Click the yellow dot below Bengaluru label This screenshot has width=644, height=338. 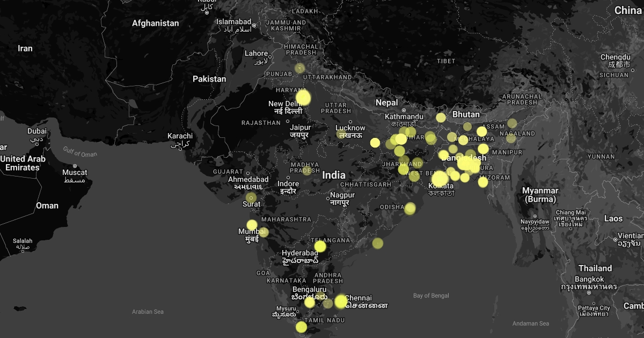pyautogui.click(x=310, y=303)
